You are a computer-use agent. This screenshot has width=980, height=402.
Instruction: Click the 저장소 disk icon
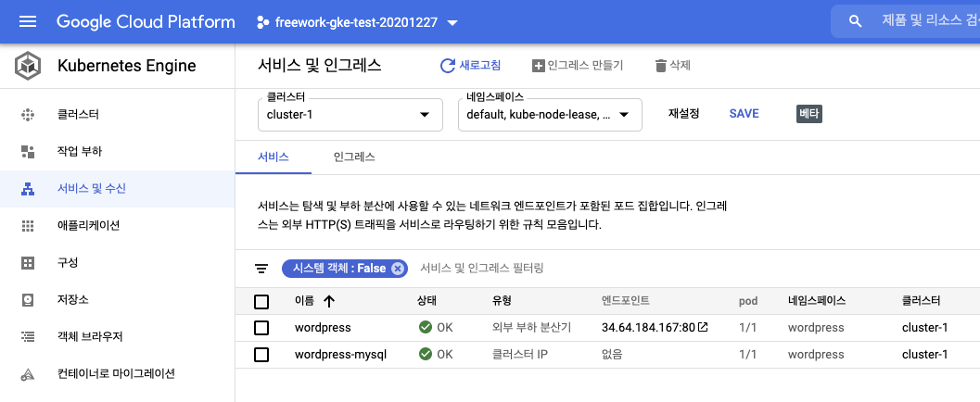point(28,300)
